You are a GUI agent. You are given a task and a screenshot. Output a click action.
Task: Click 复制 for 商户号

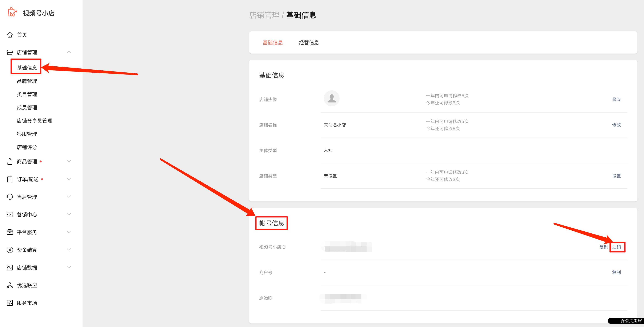click(616, 272)
